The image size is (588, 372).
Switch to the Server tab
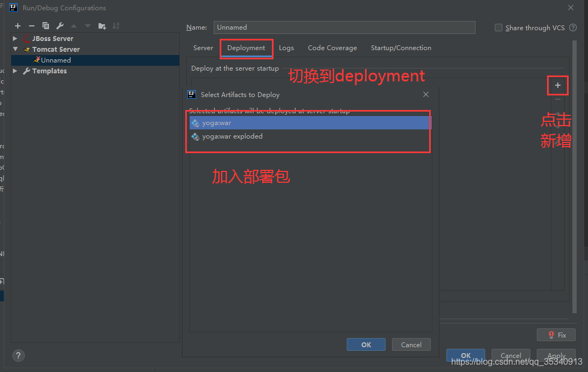tap(203, 48)
